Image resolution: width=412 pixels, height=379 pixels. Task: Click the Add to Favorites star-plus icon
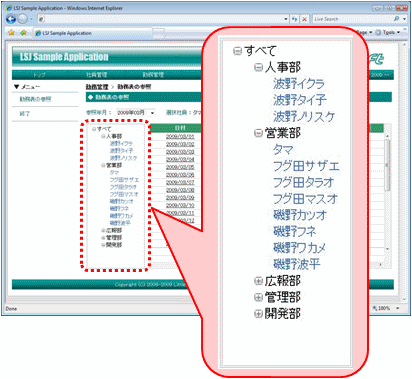[23, 33]
